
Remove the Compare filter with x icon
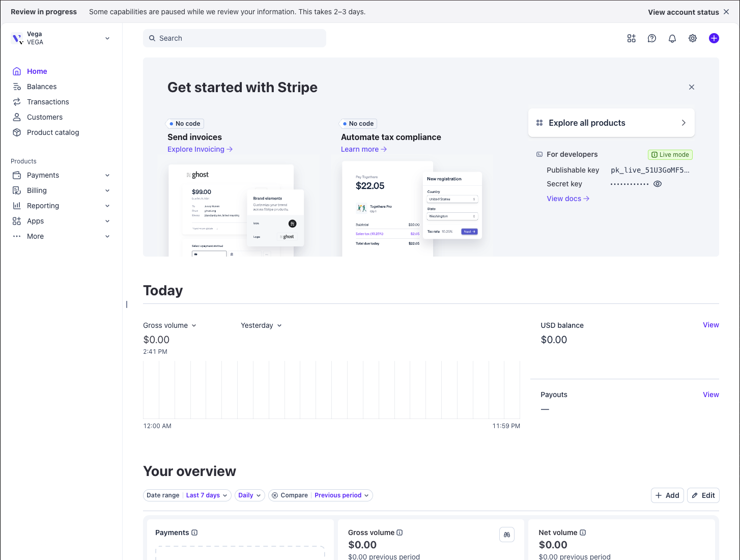[x=275, y=495]
